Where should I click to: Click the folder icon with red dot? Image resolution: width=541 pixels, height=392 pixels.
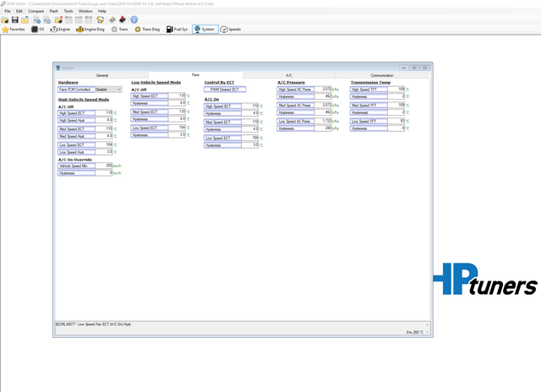pos(58,19)
